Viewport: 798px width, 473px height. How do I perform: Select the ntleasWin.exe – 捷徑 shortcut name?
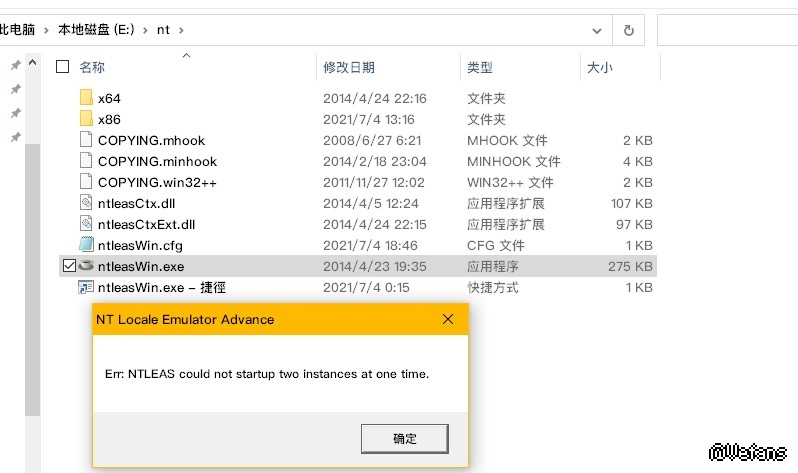(x=162, y=288)
